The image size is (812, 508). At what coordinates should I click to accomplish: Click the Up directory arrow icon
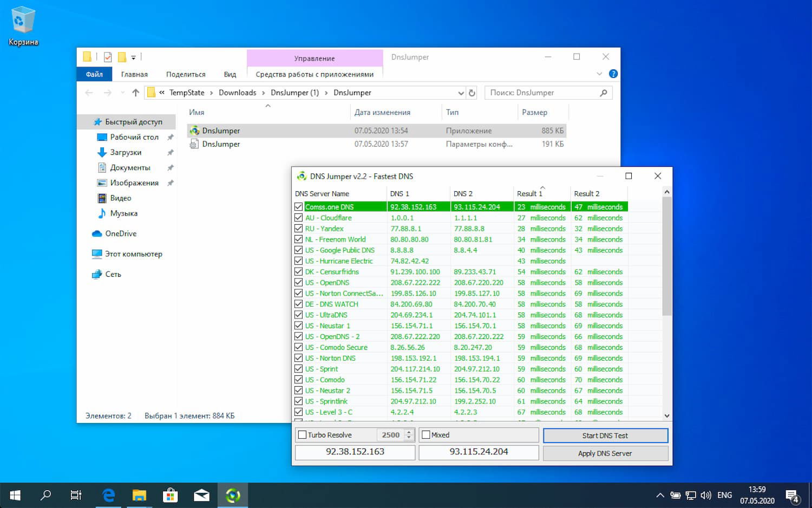click(x=135, y=93)
